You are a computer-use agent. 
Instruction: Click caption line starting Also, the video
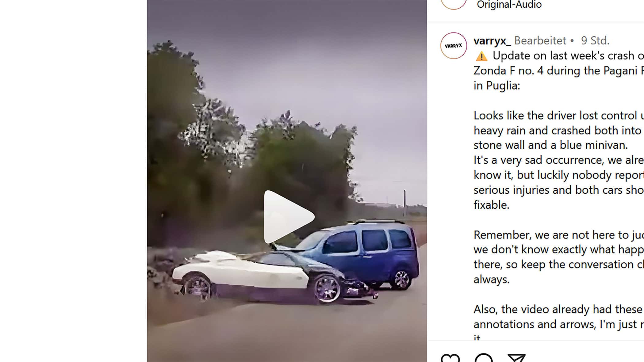coord(558,309)
